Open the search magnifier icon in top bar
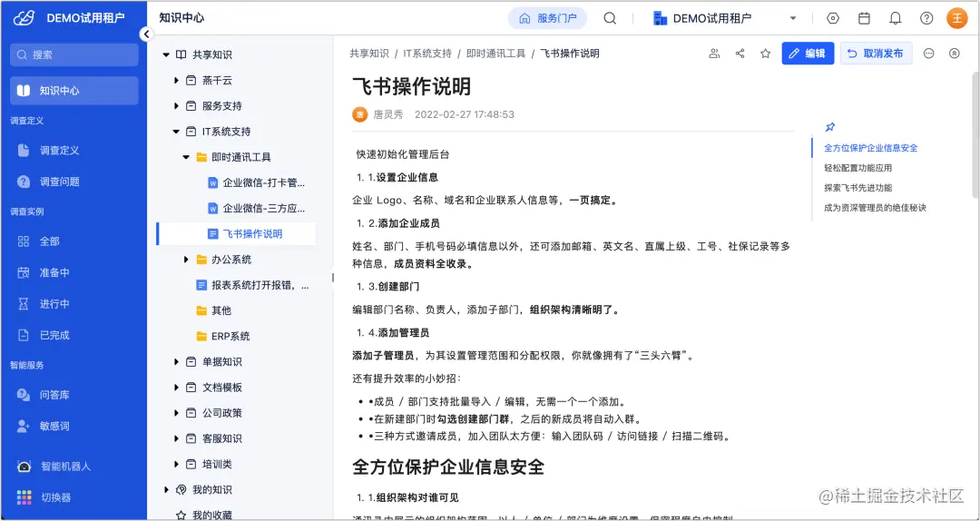The height and width of the screenshot is (521, 980). pos(610,18)
